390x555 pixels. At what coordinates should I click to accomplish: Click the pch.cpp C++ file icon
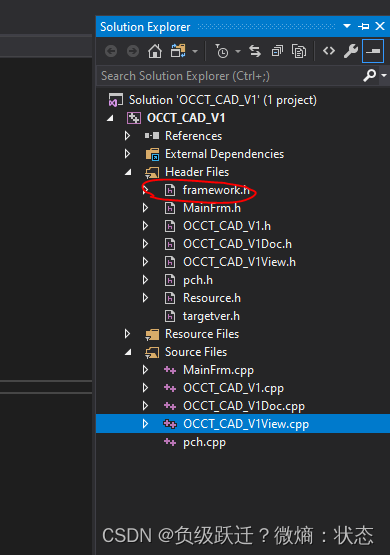pos(170,442)
